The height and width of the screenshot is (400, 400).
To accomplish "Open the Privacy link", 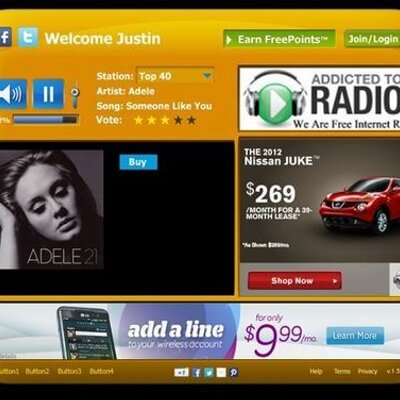I will 368,371.
